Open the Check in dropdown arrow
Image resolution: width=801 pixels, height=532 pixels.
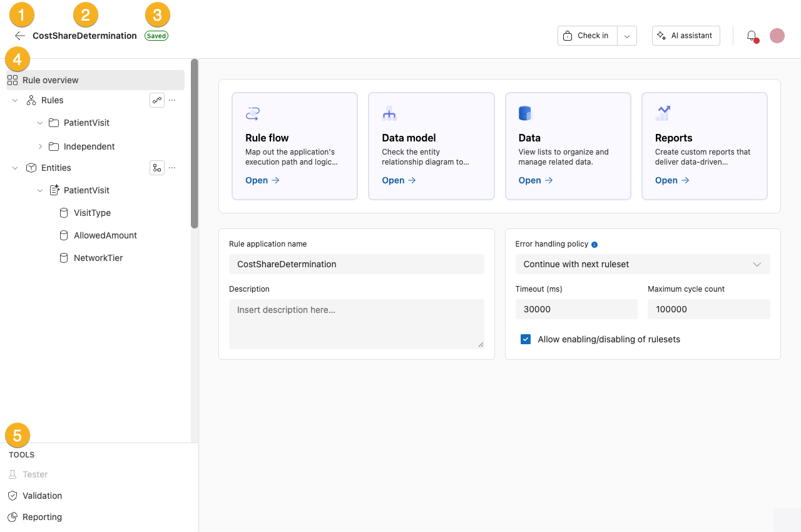point(627,36)
